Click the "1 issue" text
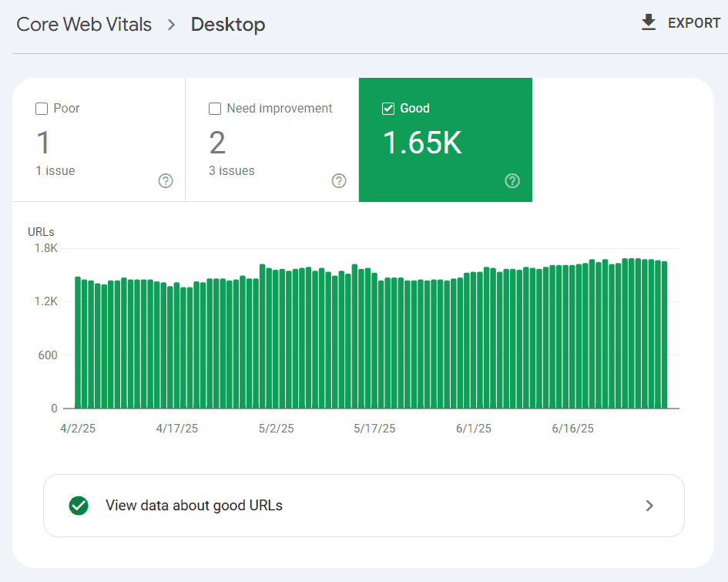Screen dimensions: 728x582 55,170
